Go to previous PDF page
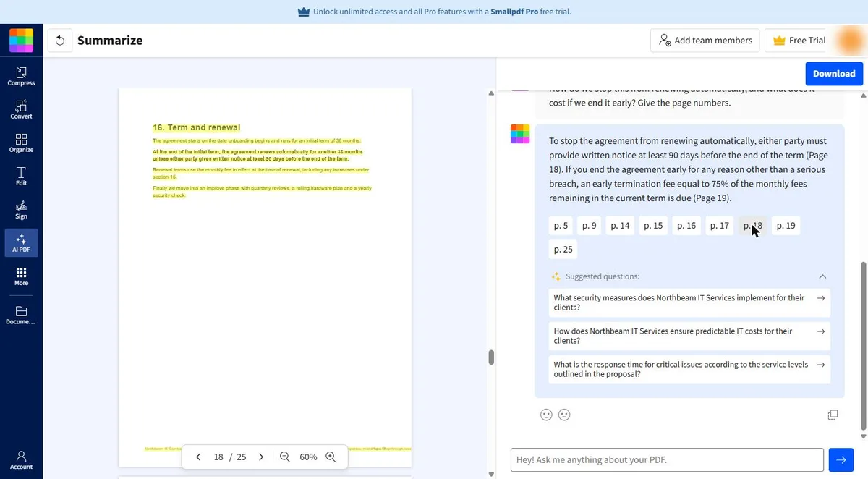868x479 pixels. click(x=198, y=457)
